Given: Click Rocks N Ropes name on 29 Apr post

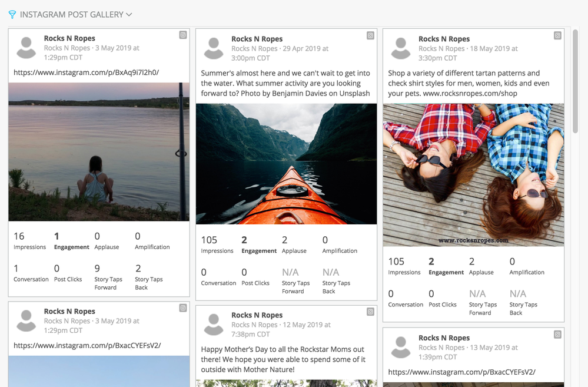Looking at the screenshot, I should (x=257, y=39).
